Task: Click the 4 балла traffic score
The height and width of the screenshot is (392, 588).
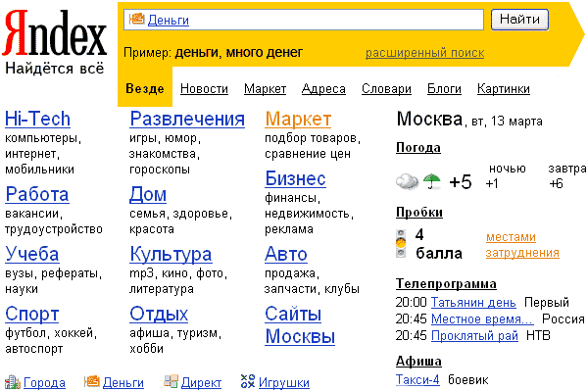Action: click(439, 244)
